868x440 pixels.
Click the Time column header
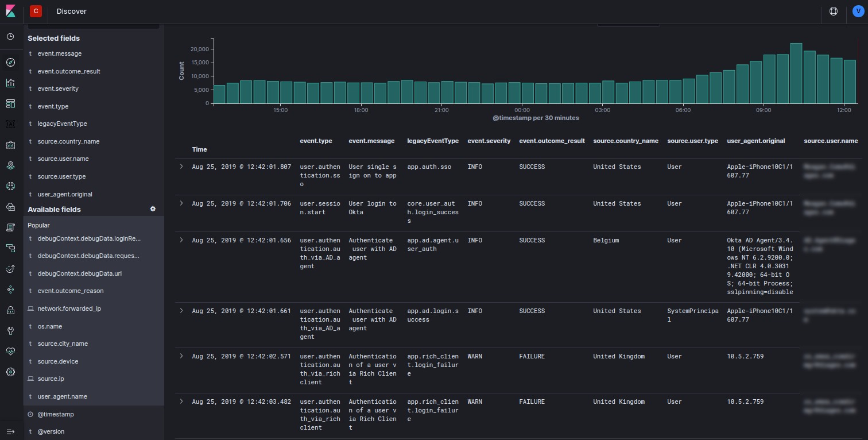[x=199, y=149]
